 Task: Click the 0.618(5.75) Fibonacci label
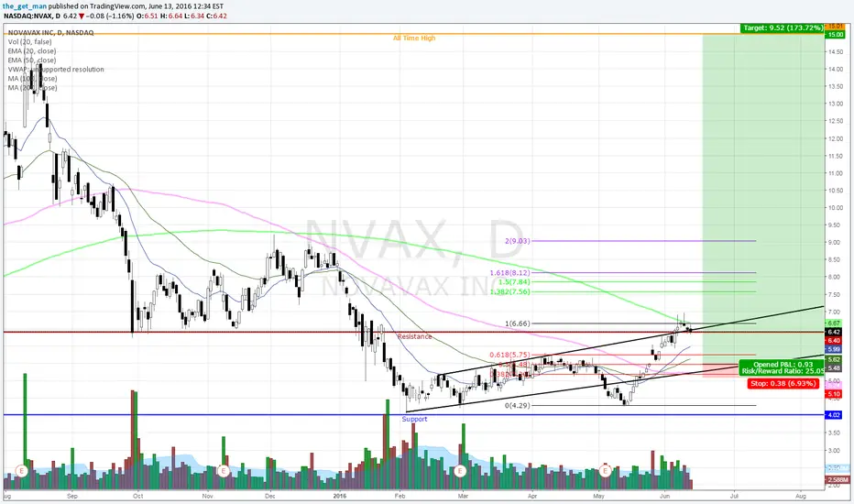tap(509, 355)
